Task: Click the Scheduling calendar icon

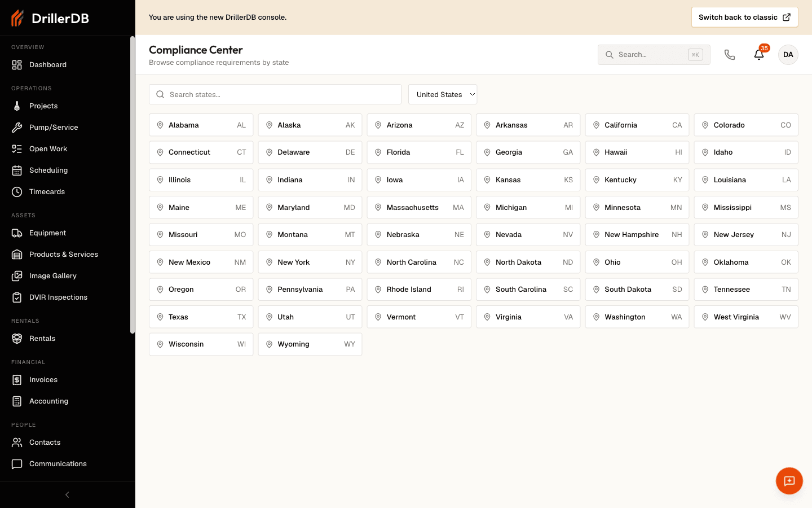Action: [17, 170]
